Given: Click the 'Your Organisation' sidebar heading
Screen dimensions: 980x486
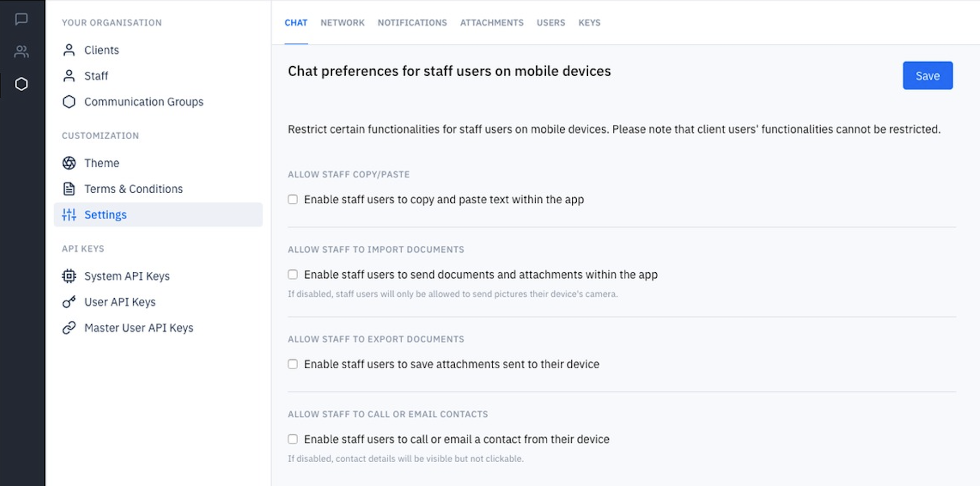Looking at the screenshot, I should (112, 23).
